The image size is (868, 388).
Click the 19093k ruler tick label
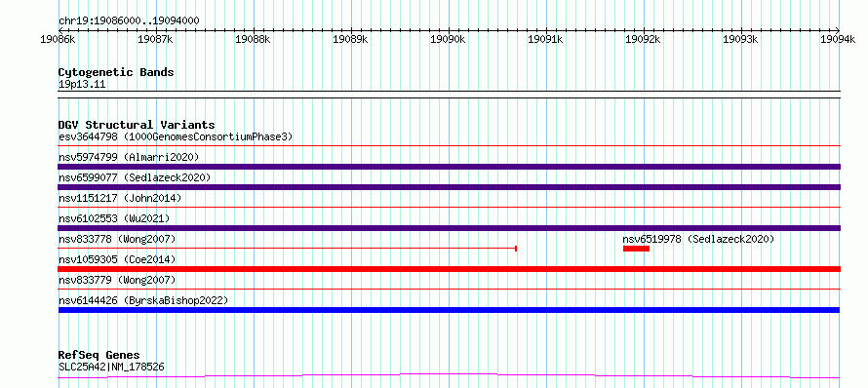coord(741,39)
